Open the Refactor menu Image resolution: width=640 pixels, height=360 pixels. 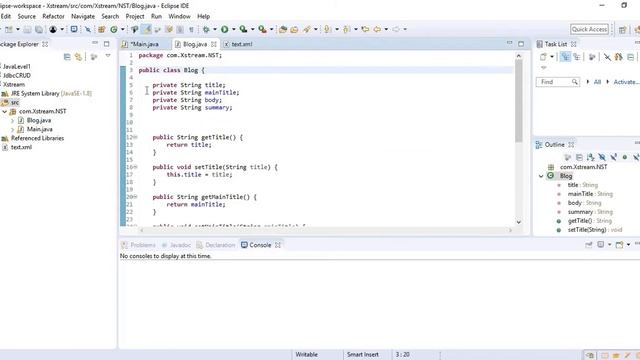pos(53,16)
